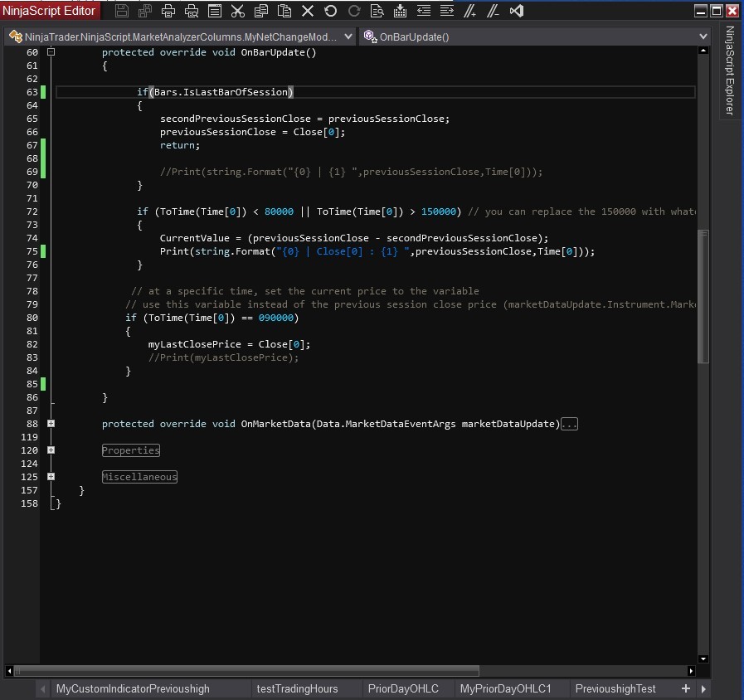Viewport: 744px width, 700px height.
Task: Comment out selected lines icon
Action: (x=470, y=11)
